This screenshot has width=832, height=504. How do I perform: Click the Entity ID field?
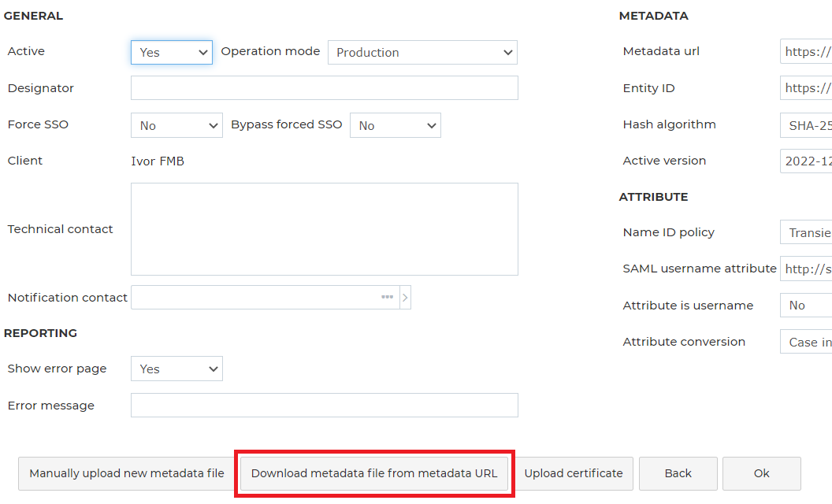pos(806,88)
